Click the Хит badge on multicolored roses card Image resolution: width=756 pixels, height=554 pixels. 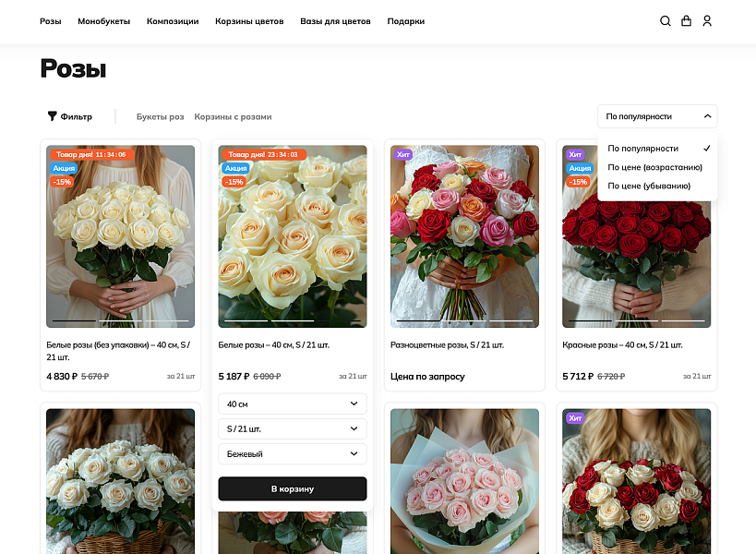coord(403,154)
